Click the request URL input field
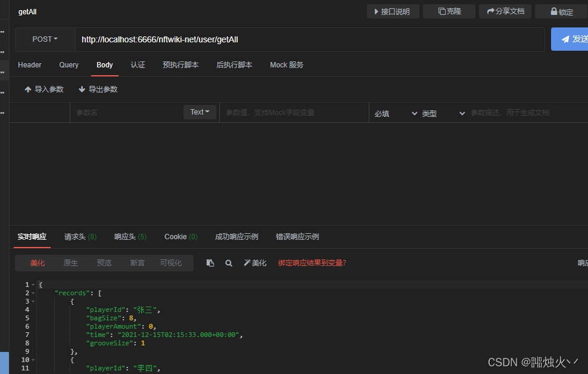The image size is (588, 374). coord(310,39)
